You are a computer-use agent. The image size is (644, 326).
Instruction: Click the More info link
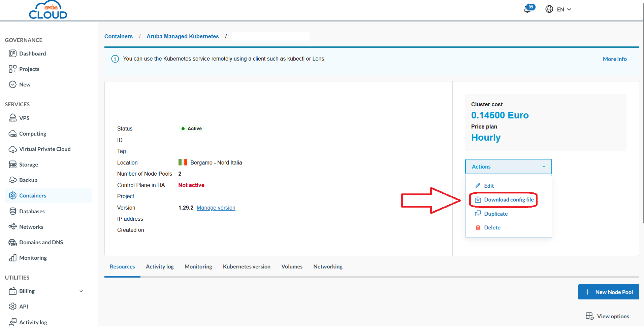[x=614, y=59]
